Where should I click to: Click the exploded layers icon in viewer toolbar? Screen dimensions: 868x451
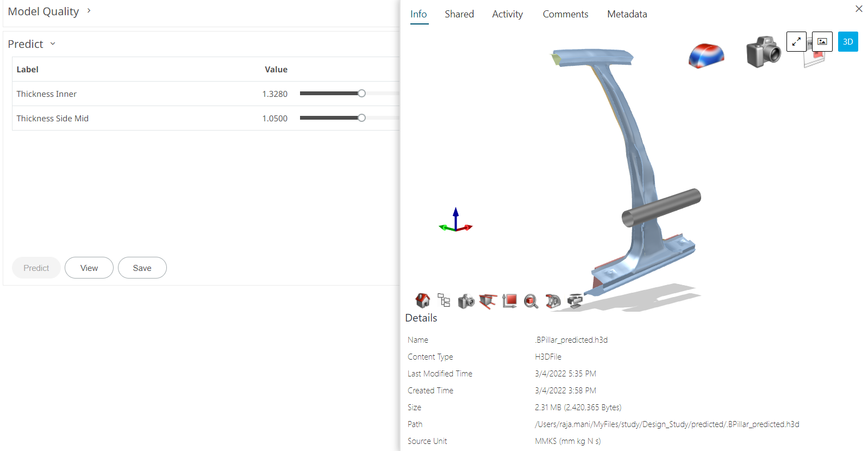click(x=574, y=300)
